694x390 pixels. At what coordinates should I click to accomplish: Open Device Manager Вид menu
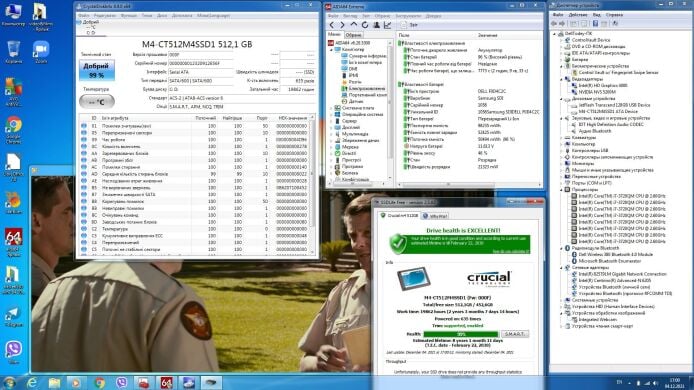tap(597, 15)
